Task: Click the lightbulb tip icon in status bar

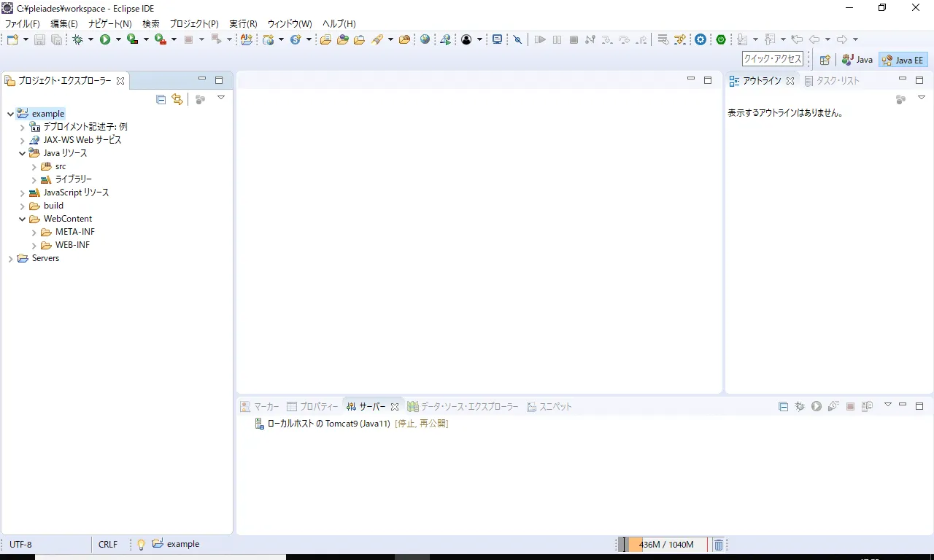Action: click(x=142, y=544)
